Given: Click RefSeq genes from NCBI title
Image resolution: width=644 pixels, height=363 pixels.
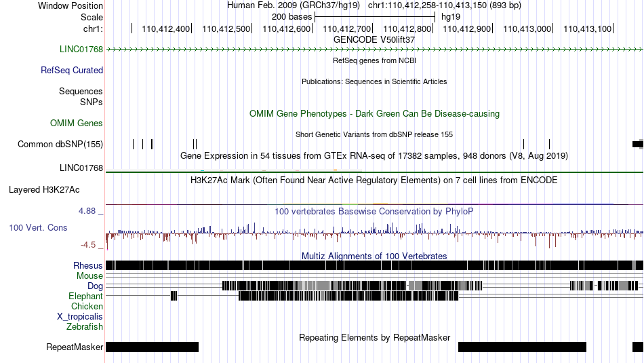Looking at the screenshot, I should point(374,60).
